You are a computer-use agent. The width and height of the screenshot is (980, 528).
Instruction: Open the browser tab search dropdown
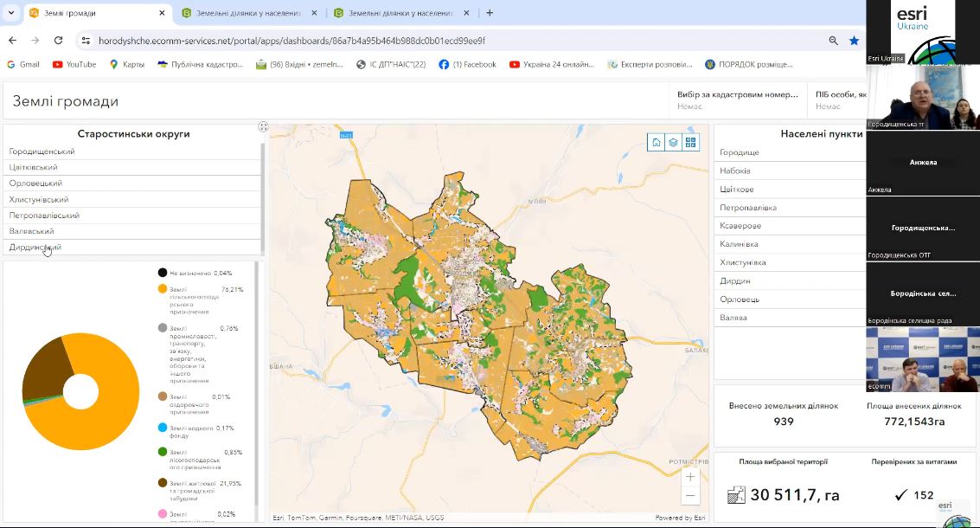click(10, 12)
